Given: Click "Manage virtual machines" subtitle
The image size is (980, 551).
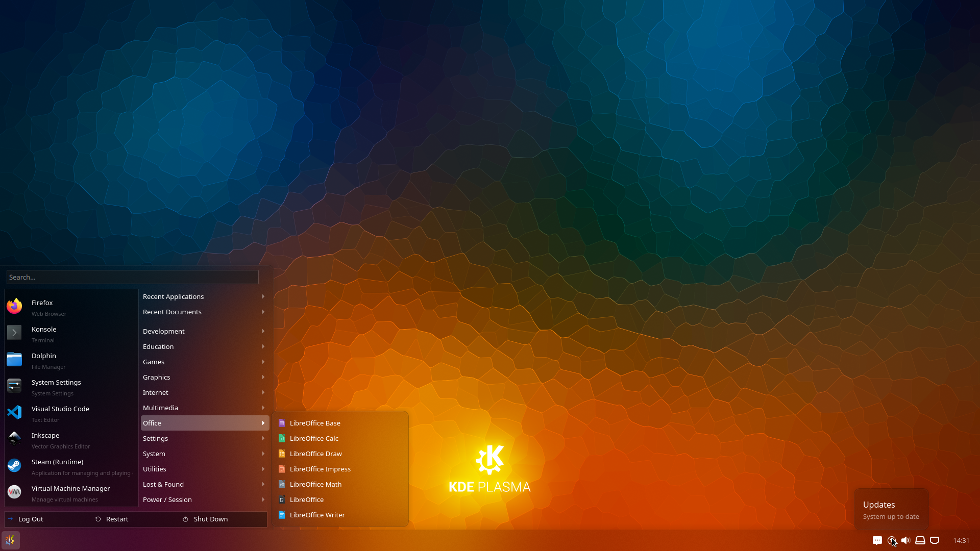Looking at the screenshot, I should pyautogui.click(x=65, y=499).
